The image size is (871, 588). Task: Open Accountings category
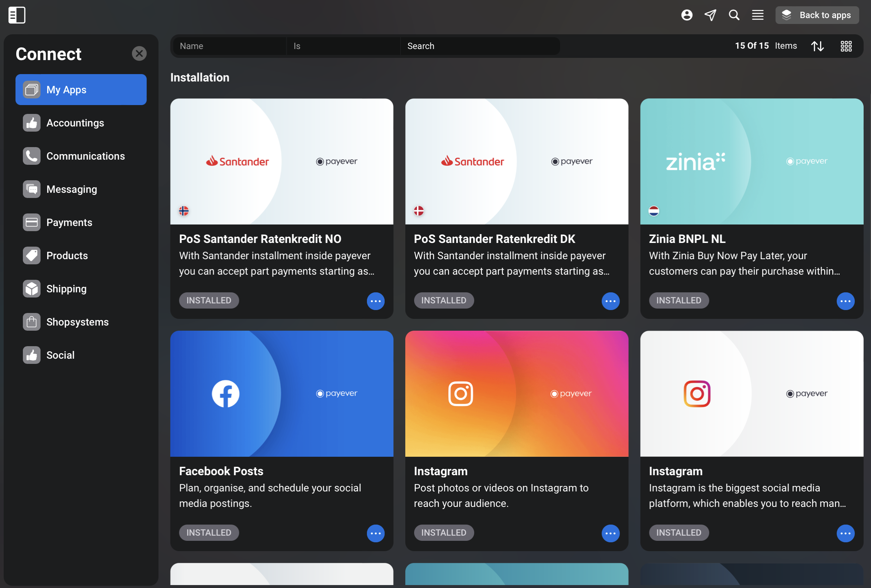click(81, 123)
